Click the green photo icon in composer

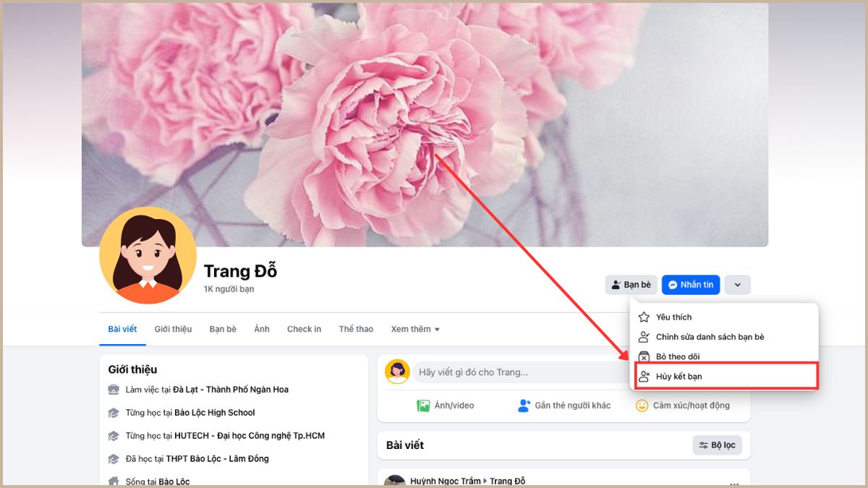[423, 406]
